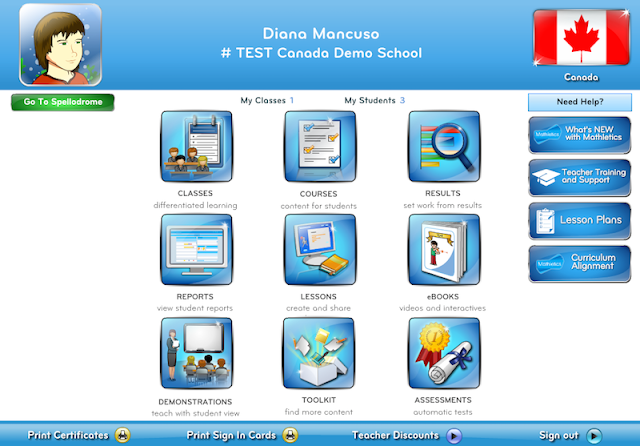
Task: Click the 'content for students' caption
Action: 318,206
